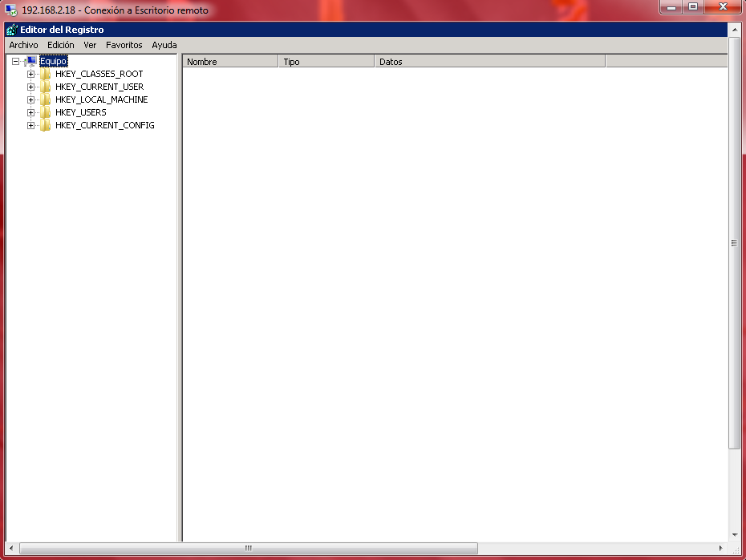Click the Equipo computer icon in tree
The image size is (746, 560).
(x=30, y=61)
